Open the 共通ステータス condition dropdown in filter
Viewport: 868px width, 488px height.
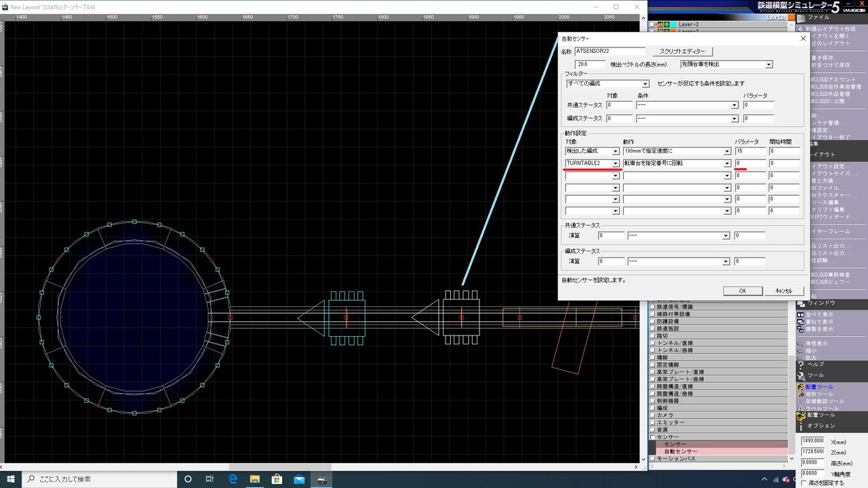pyautogui.click(x=734, y=105)
